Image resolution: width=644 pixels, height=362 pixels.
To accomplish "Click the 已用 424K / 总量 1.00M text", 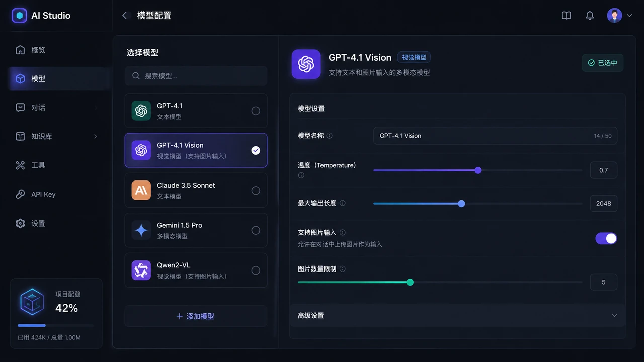I will pyautogui.click(x=49, y=337).
